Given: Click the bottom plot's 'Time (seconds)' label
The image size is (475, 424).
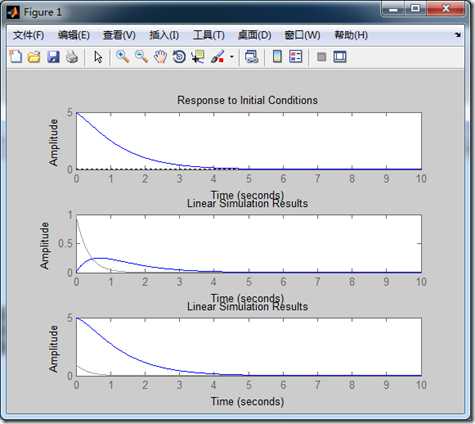Looking at the screenshot, I should point(247,402).
